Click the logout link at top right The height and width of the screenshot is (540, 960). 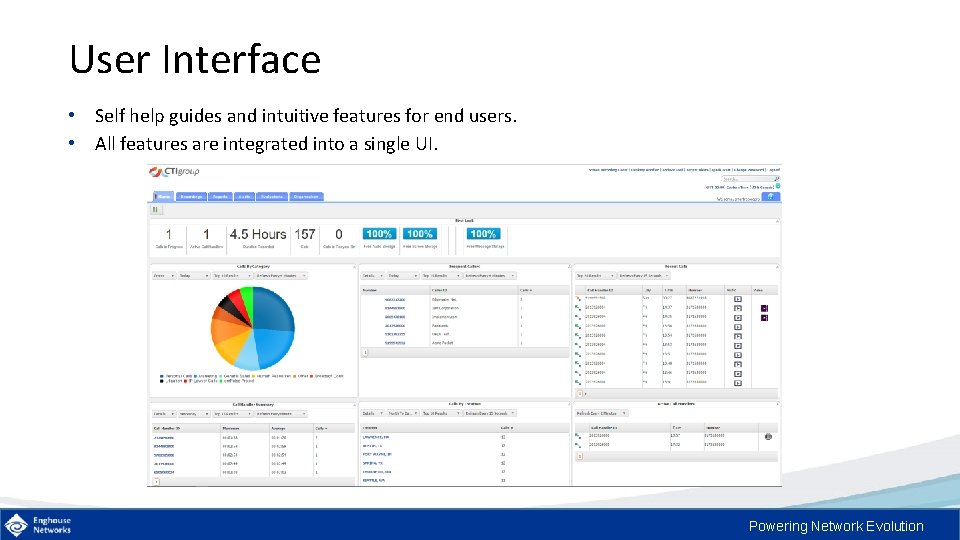click(x=774, y=170)
